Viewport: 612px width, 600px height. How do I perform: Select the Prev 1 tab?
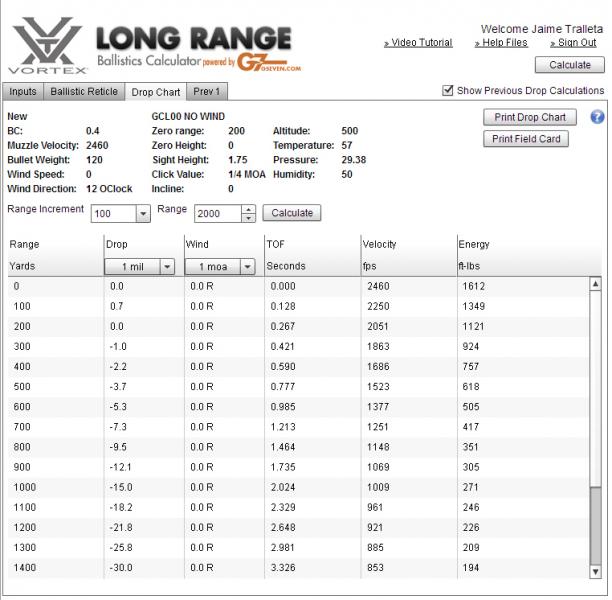[x=207, y=92]
